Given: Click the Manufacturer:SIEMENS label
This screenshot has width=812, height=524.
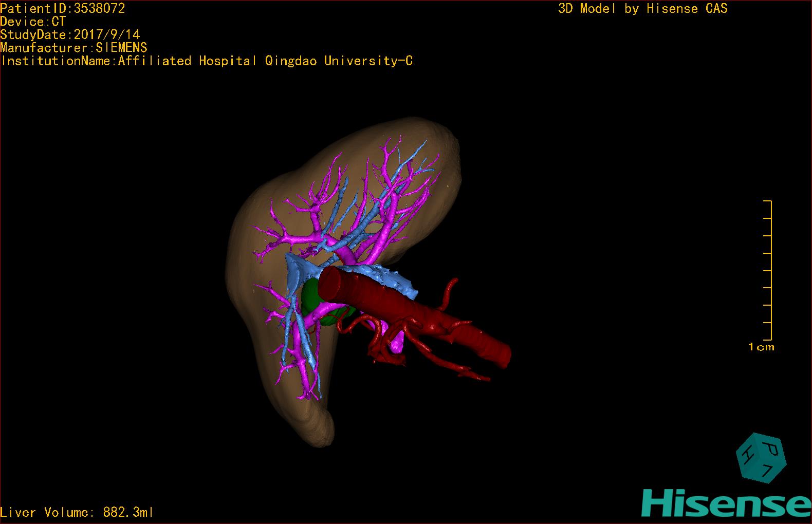Looking at the screenshot, I should tap(73, 48).
